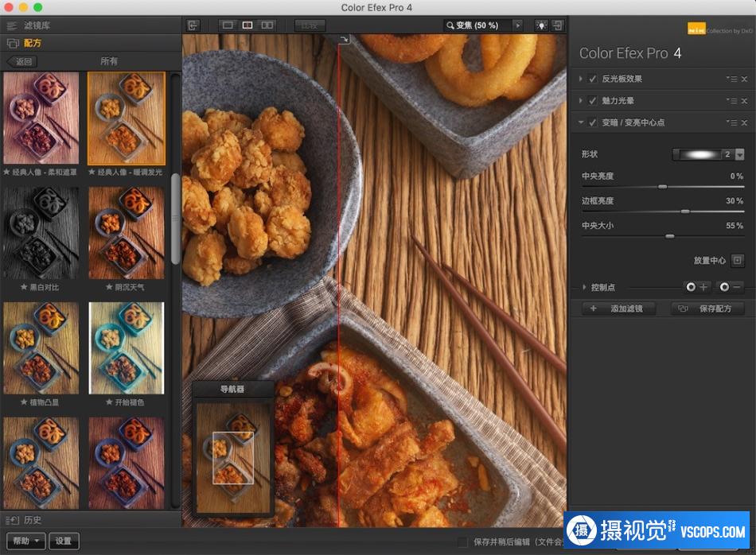This screenshot has width=756, height=555.
Task: Add a negative control point
Action: pos(730,287)
